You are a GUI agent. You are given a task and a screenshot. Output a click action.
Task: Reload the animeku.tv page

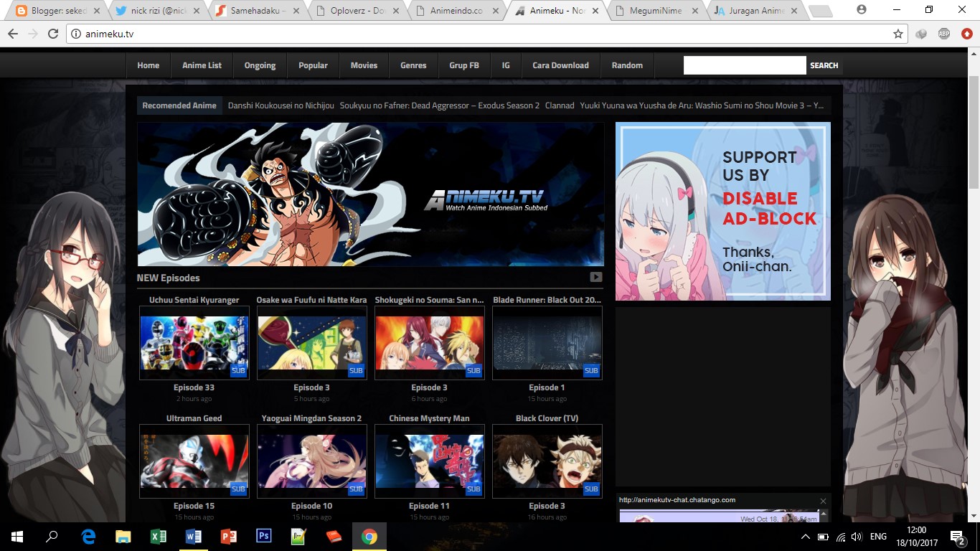pos(53,34)
